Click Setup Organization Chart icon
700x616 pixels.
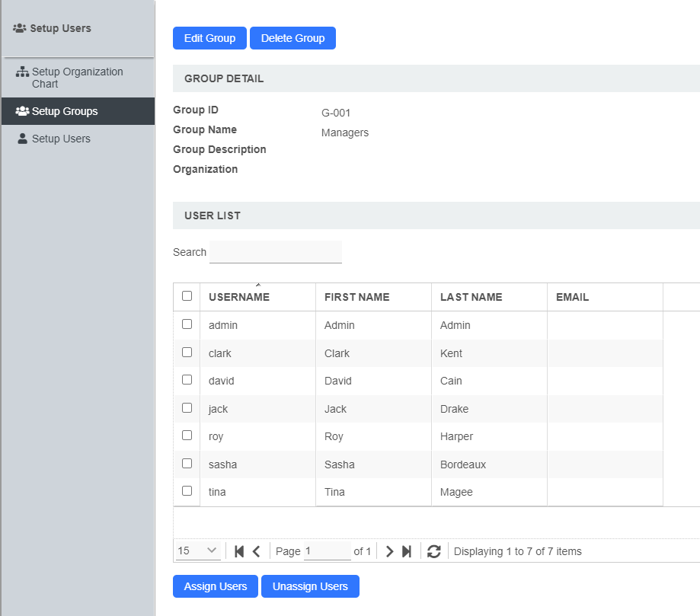click(22, 72)
